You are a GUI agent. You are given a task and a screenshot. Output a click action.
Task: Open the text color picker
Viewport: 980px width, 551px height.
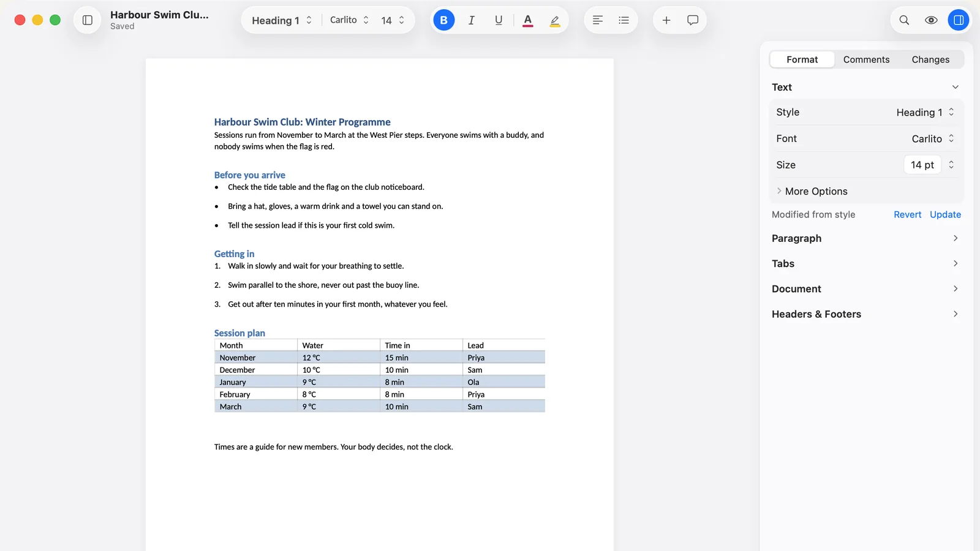pyautogui.click(x=527, y=20)
